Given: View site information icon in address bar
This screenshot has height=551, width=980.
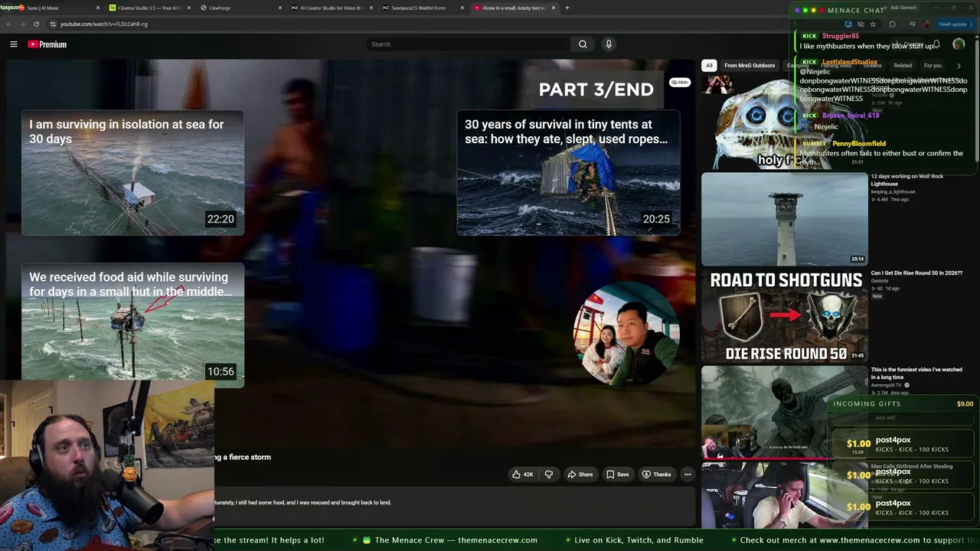Looking at the screenshot, I should click(52, 24).
